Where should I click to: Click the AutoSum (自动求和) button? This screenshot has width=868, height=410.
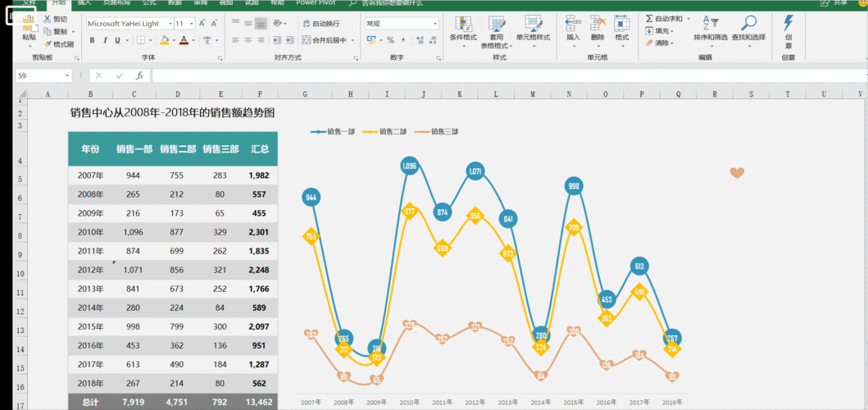[x=663, y=18]
